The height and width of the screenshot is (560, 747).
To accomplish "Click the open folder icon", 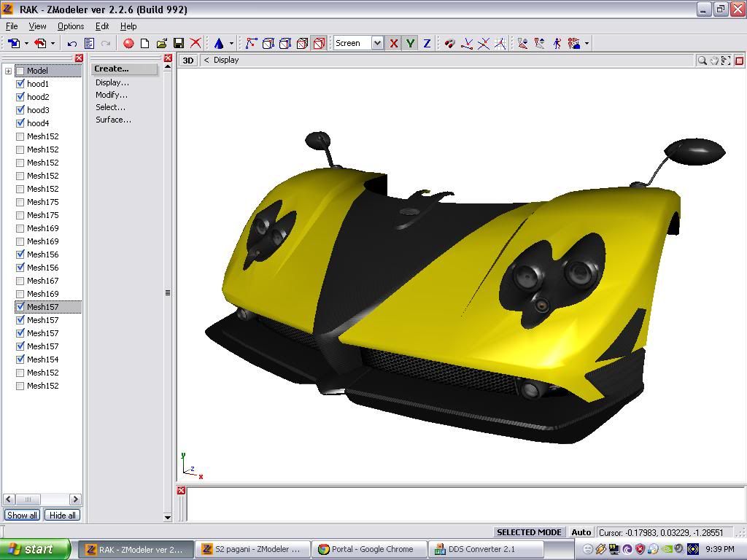I will (162, 44).
